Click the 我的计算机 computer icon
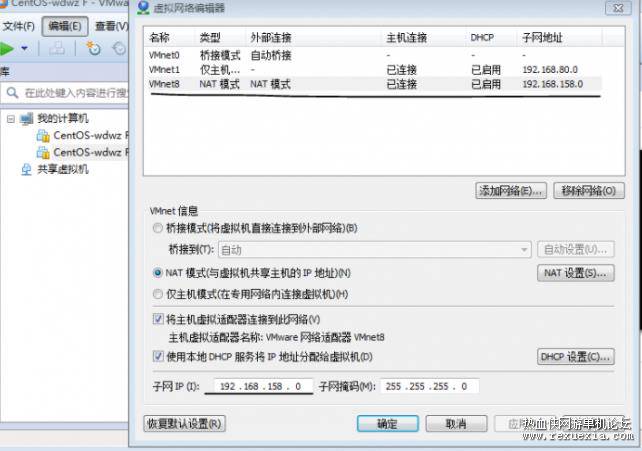 click(27, 119)
